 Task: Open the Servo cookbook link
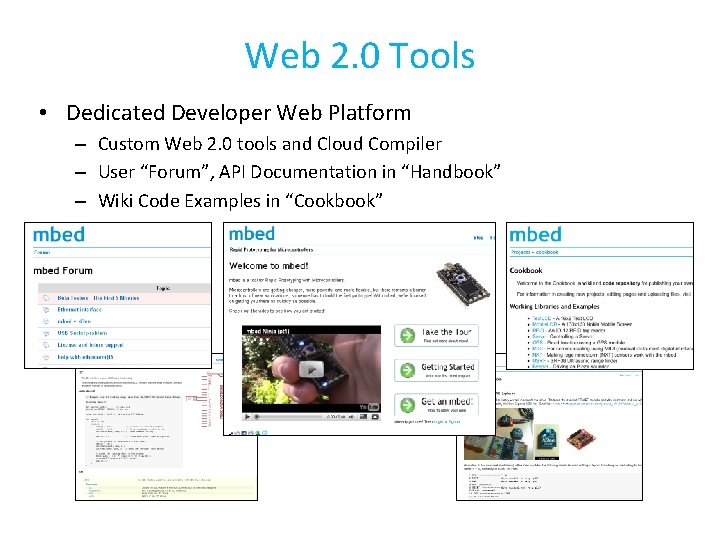coord(538,337)
